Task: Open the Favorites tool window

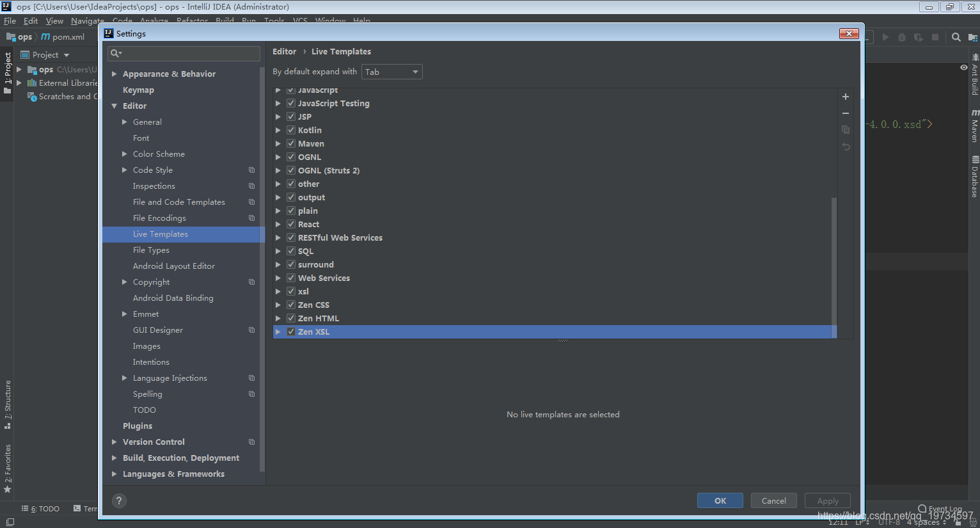Action: (8, 468)
